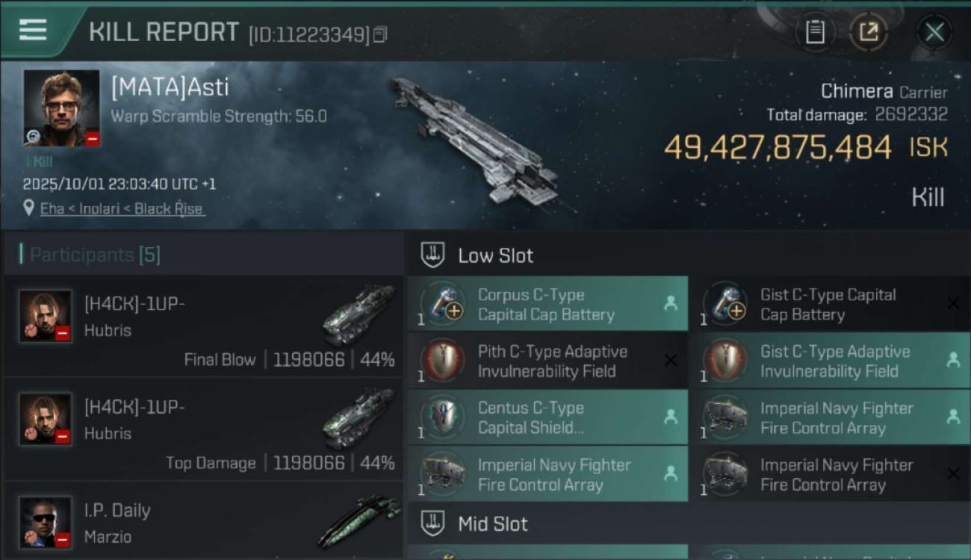The width and height of the screenshot is (971, 560).
Task: Select the Gist C-Type Adaptive Invulnerability Field item
Action: (829, 361)
